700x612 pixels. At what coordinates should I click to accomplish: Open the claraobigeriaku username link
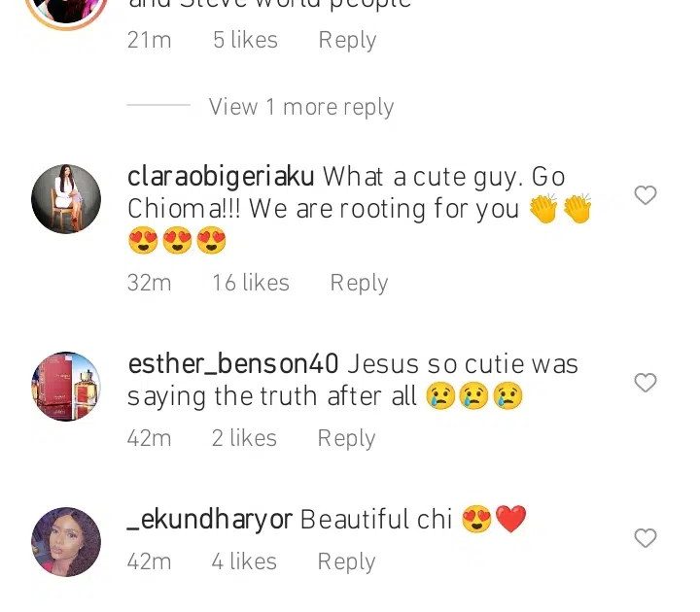[x=221, y=177]
